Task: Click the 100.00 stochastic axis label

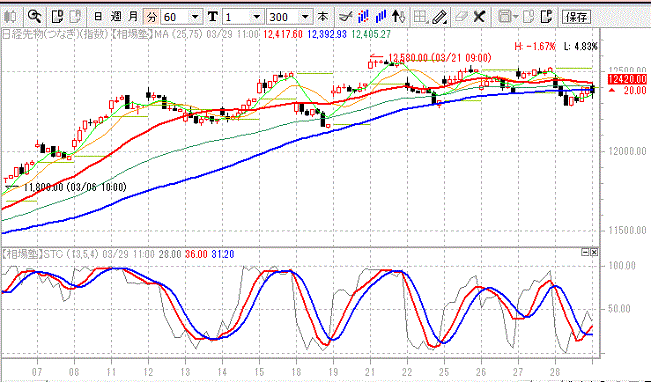Action: tap(622, 265)
